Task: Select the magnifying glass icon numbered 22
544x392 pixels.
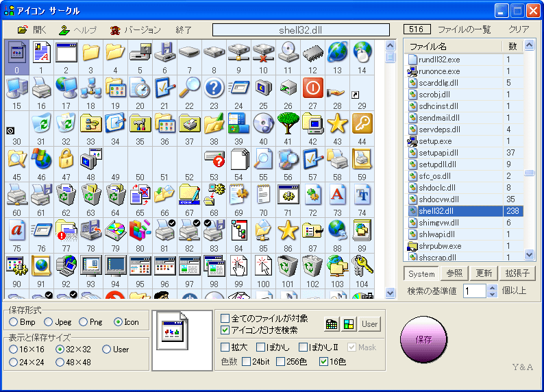Action: click(189, 93)
